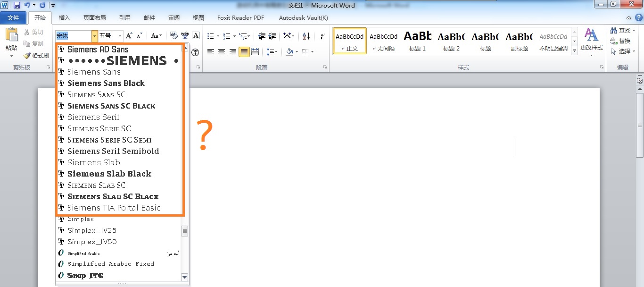Toggle justify alignment (highlighted)

coord(244,52)
